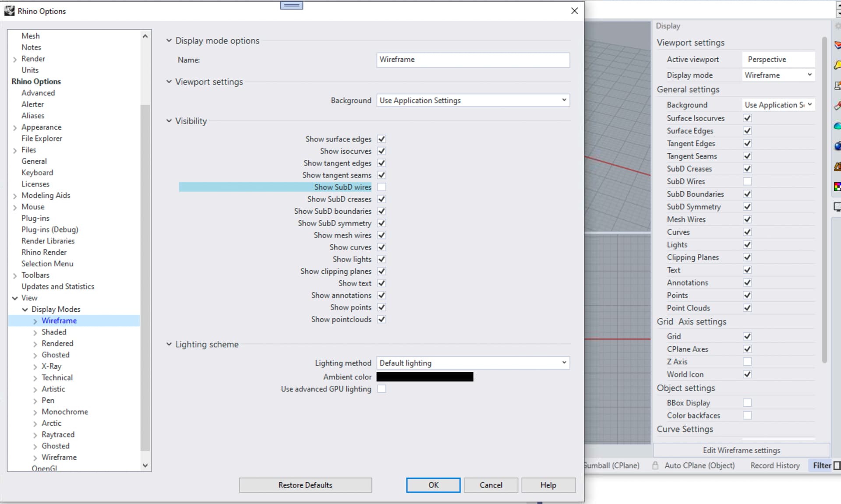The image size is (841, 504).
Task: Open the Lights panel lightbulb icon
Action: click(837, 66)
